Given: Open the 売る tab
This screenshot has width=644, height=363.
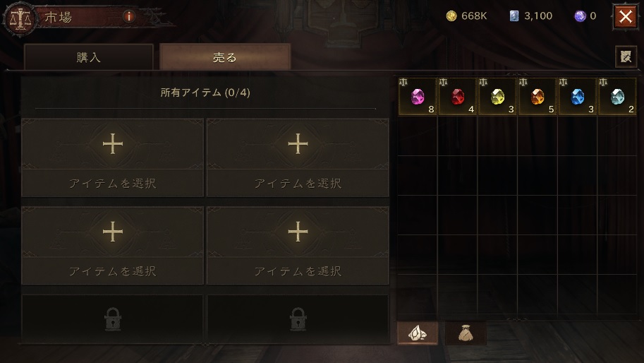Looking at the screenshot, I should [x=225, y=57].
